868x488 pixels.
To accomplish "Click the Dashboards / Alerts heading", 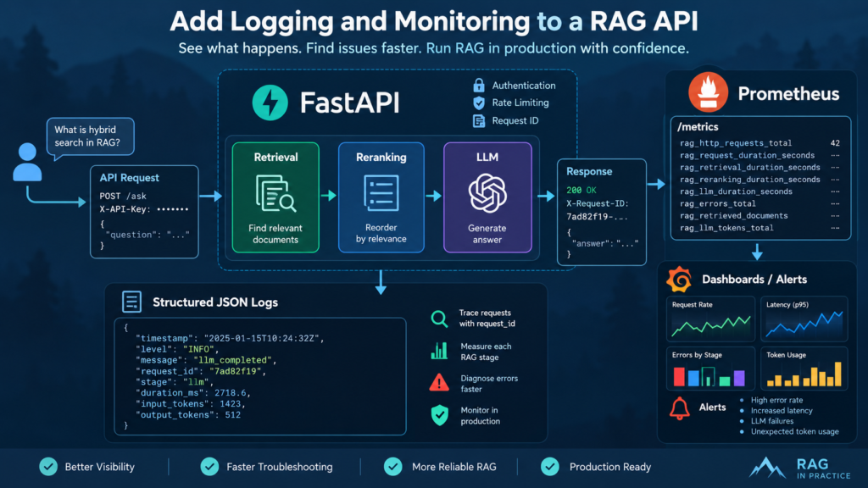I will [754, 280].
